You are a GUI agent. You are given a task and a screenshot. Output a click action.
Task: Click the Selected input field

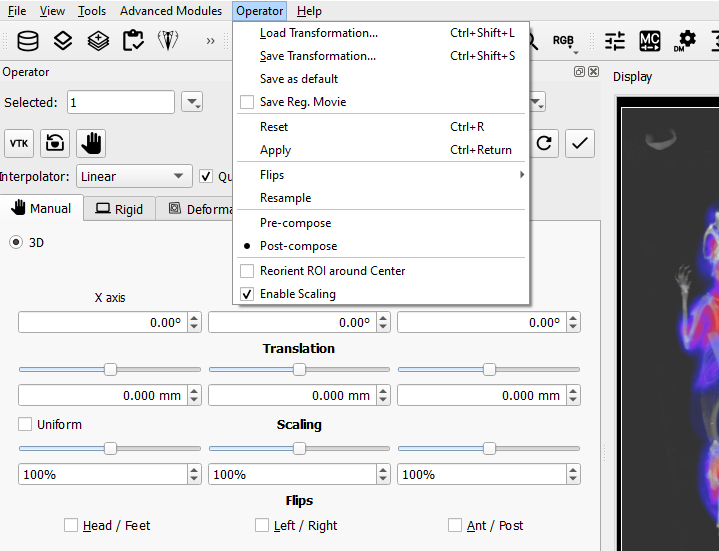pyautogui.click(x=120, y=102)
